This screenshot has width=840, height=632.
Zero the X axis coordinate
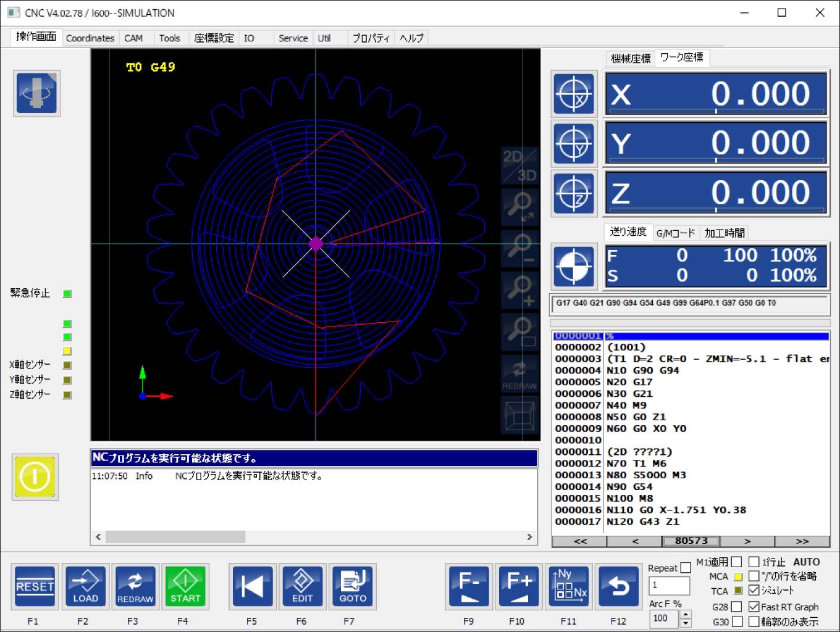(x=574, y=94)
